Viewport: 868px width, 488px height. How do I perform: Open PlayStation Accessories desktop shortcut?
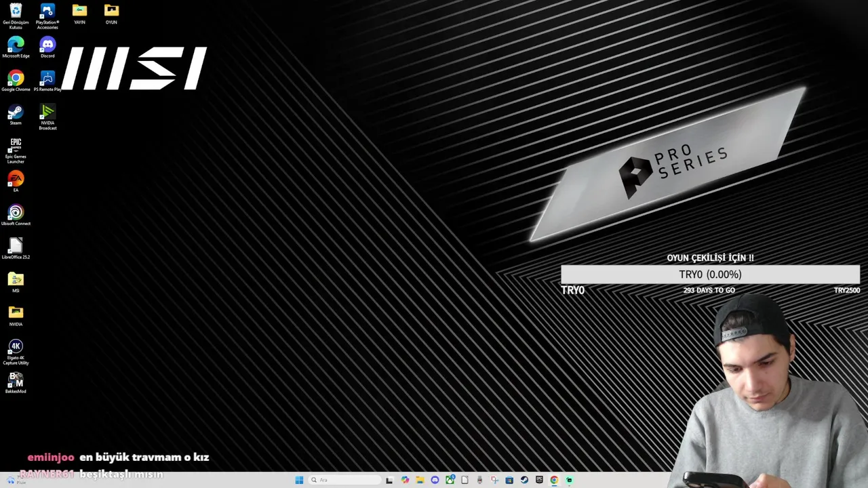pyautogui.click(x=47, y=16)
